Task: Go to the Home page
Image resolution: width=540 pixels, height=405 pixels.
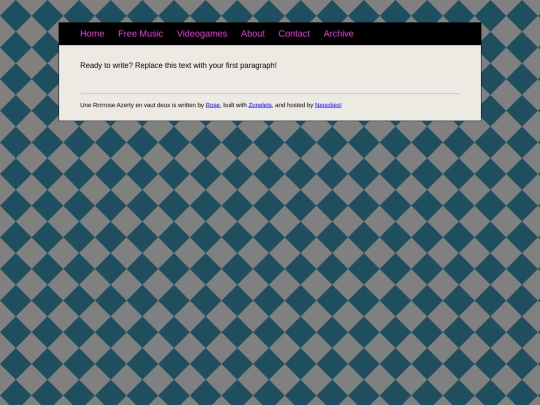Action: [x=92, y=34]
